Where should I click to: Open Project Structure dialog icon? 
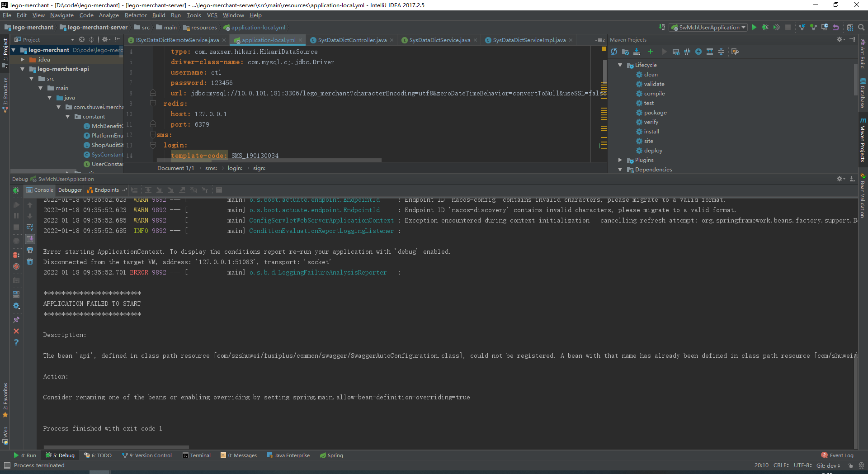point(849,27)
